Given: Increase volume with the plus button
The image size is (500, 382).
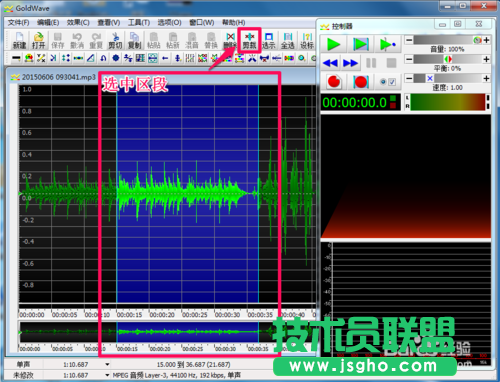Looking at the screenshot, I should 486,40.
